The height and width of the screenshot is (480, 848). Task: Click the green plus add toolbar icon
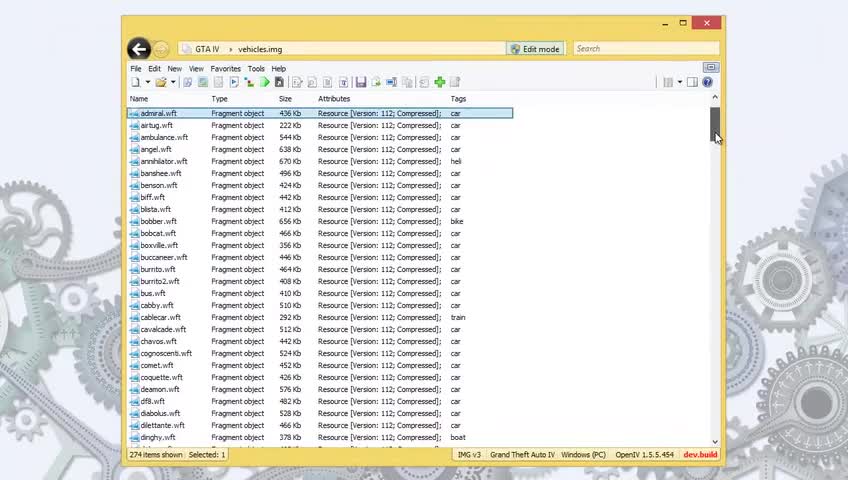coord(440,82)
